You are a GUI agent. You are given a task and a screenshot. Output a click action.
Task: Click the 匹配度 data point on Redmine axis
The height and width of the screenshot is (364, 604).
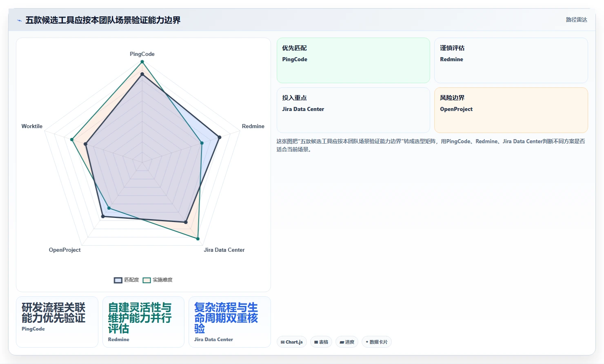(219, 138)
